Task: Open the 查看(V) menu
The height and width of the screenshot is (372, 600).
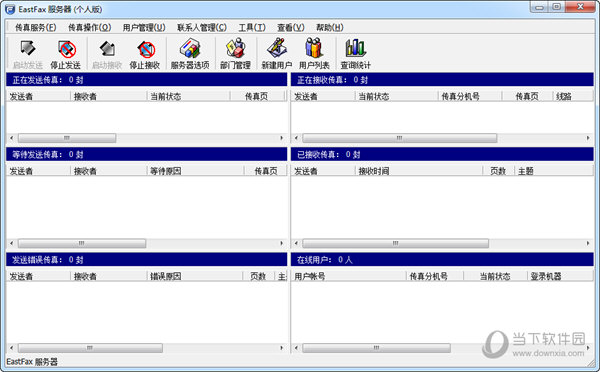Action: coord(291,27)
